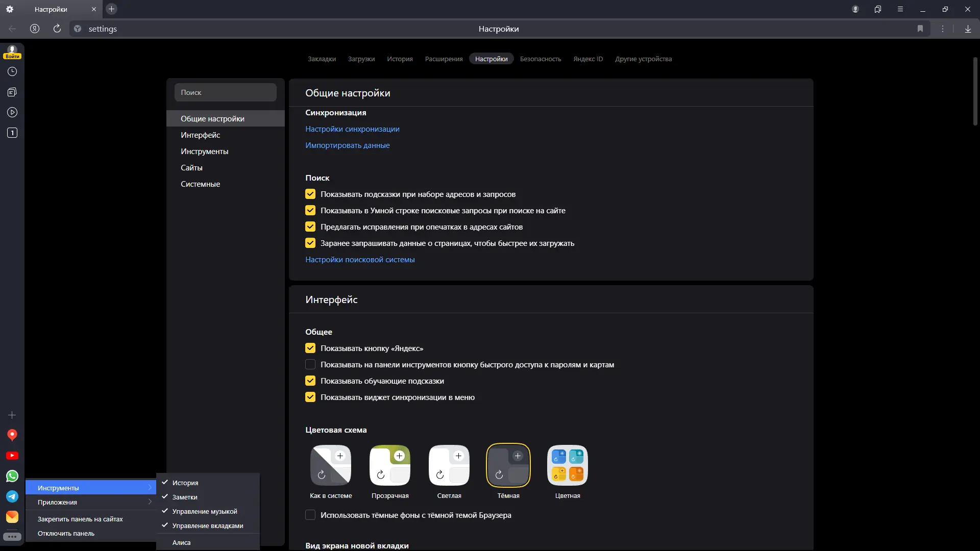The width and height of the screenshot is (980, 551).
Task: Open WhatsApp from the sidebar
Action: point(12,476)
